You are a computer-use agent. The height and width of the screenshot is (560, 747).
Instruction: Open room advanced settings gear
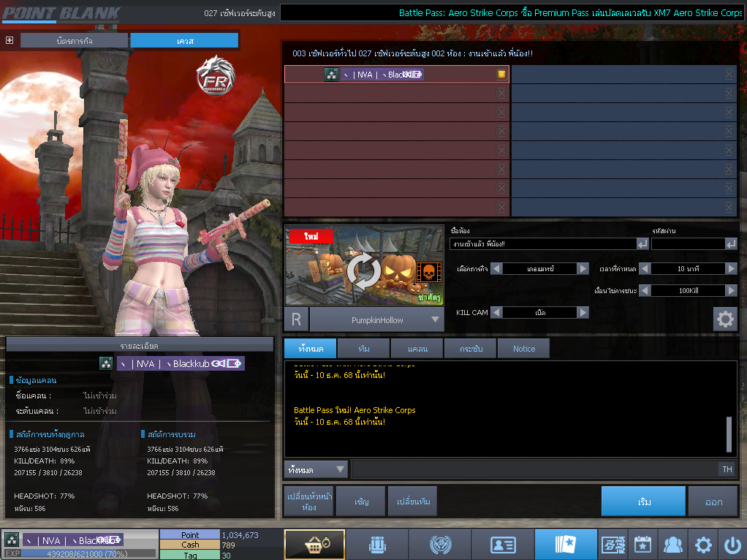[x=724, y=319]
